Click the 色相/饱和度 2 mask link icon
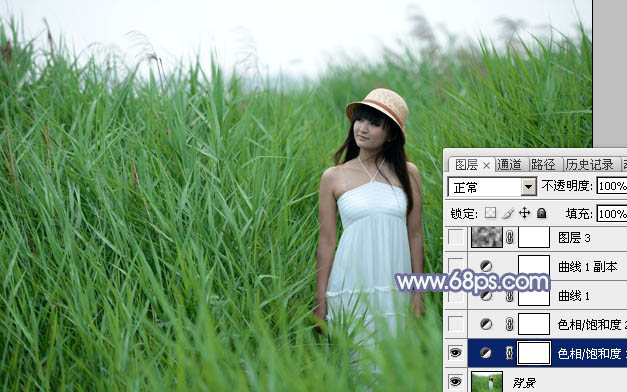This screenshot has width=627, height=392. pos(509,324)
